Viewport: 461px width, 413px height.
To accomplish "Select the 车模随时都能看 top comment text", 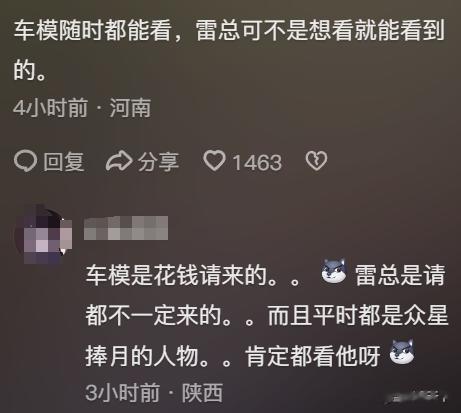I will click(x=229, y=50).
